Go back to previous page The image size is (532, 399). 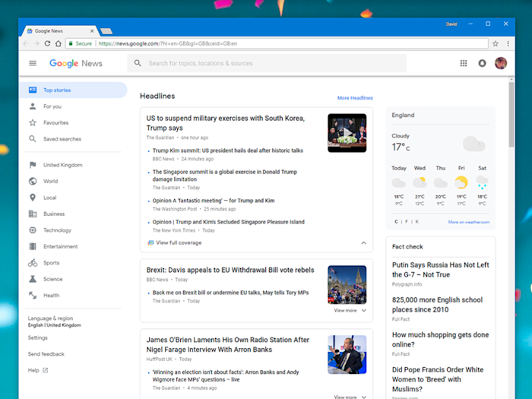pos(26,43)
